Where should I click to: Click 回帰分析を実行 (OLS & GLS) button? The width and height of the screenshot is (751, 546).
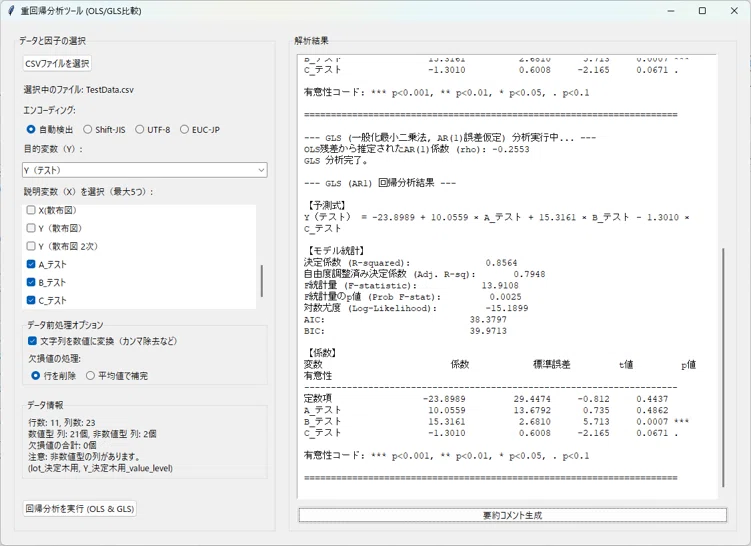80,509
